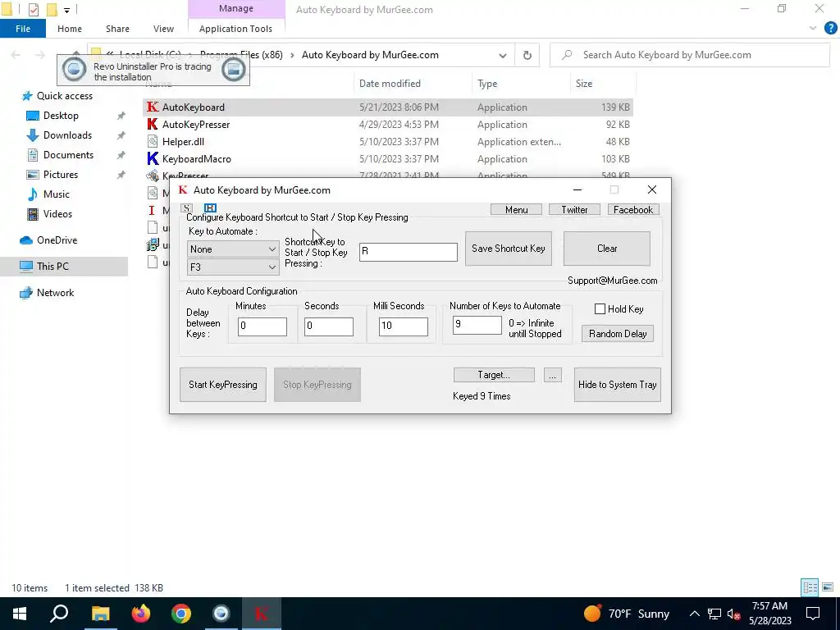This screenshot has width=840, height=630.
Task: Click Hide to System Tray button
Action: pos(617,385)
